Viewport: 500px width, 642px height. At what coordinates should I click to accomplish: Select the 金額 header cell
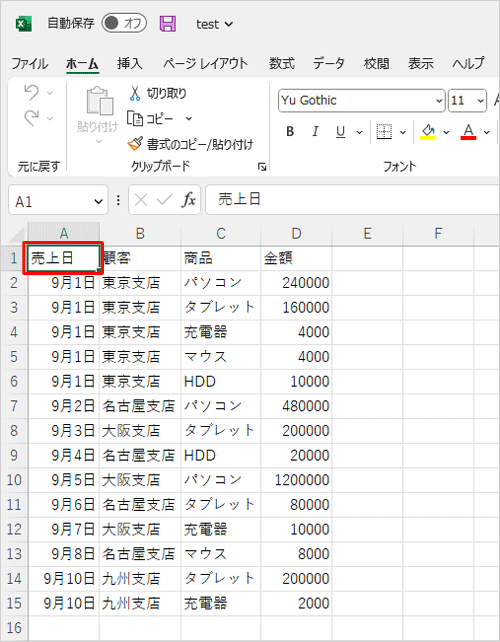tap(296, 258)
